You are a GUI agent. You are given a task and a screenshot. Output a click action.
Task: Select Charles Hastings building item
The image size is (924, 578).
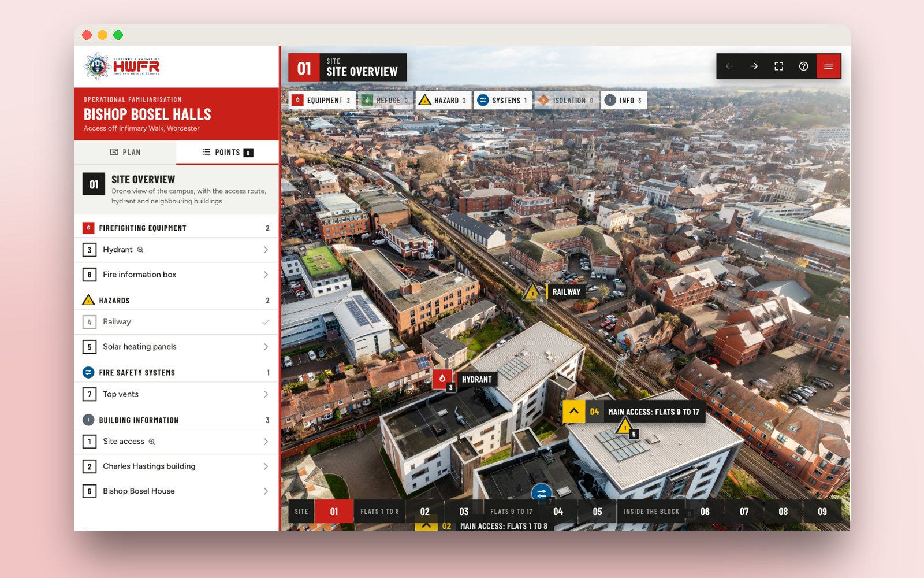point(177,466)
